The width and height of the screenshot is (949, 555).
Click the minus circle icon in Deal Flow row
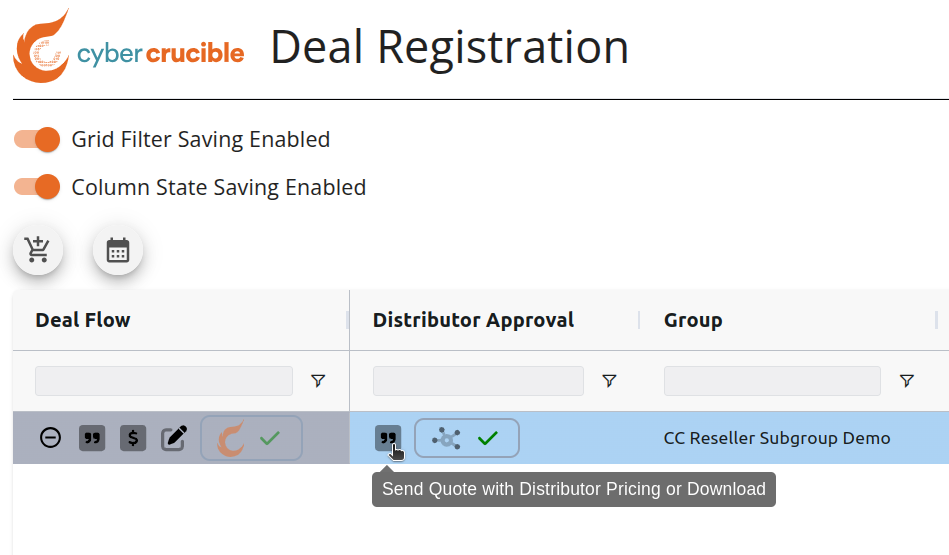[x=50, y=438]
